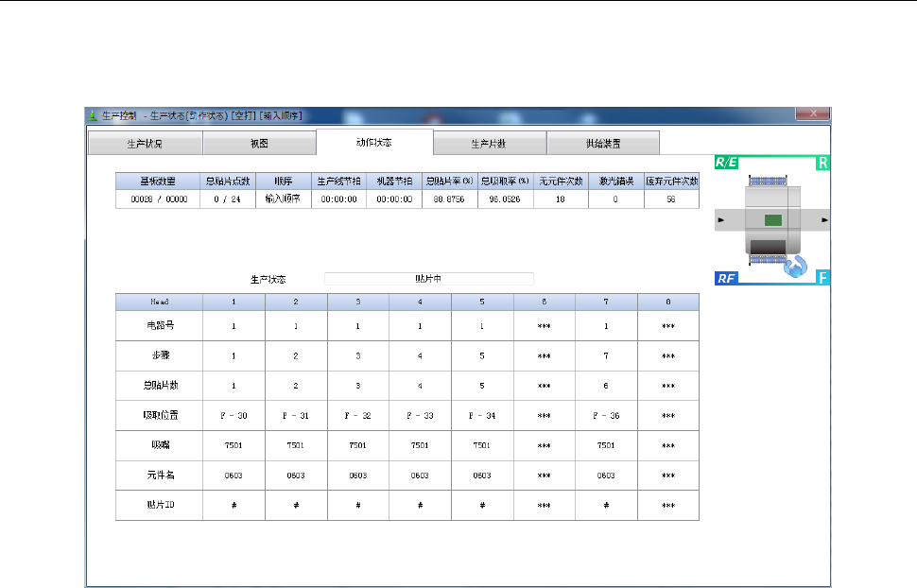Click the 吸取位置 cell F - 30

pyautogui.click(x=234, y=415)
